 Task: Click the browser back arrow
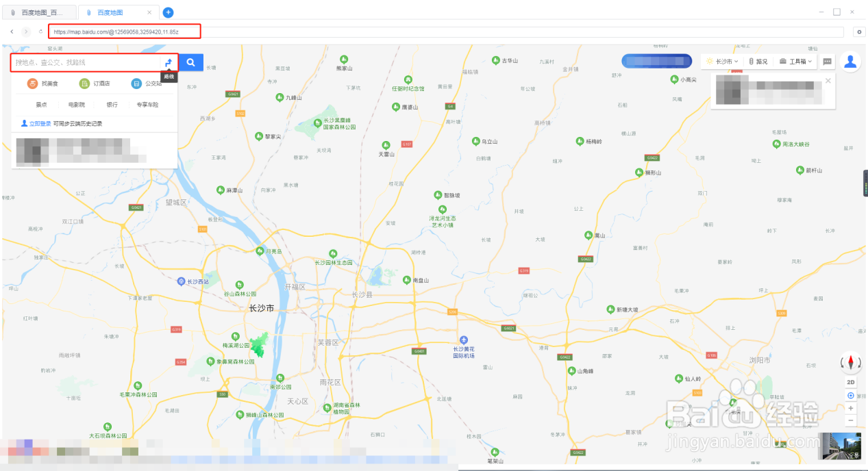(12, 31)
